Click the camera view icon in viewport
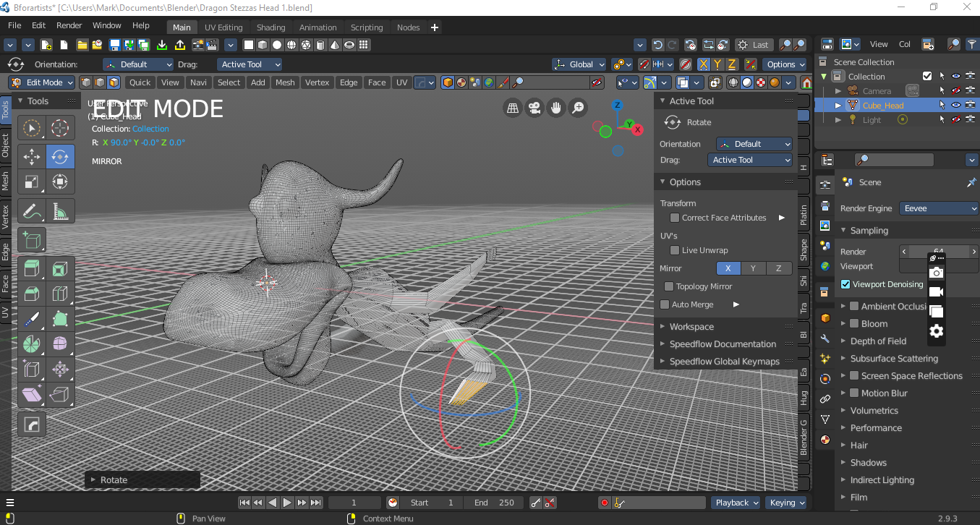This screenshot has width=980, height=525. coord(534,108)
